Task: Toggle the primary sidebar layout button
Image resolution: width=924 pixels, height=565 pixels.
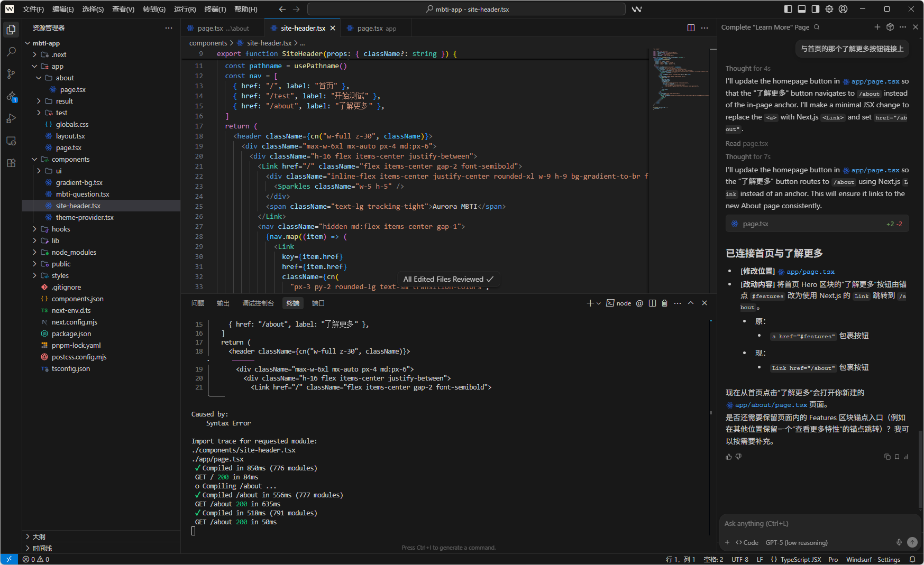Action: pyautogui.click(x=788, y=9)
